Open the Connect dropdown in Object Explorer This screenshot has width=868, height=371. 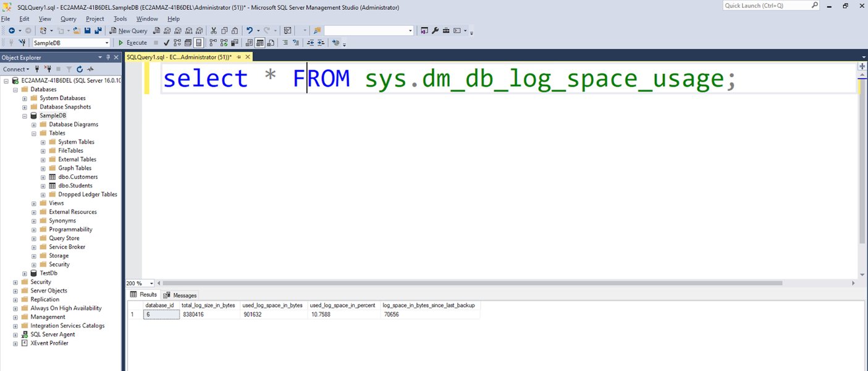(15, 69)
